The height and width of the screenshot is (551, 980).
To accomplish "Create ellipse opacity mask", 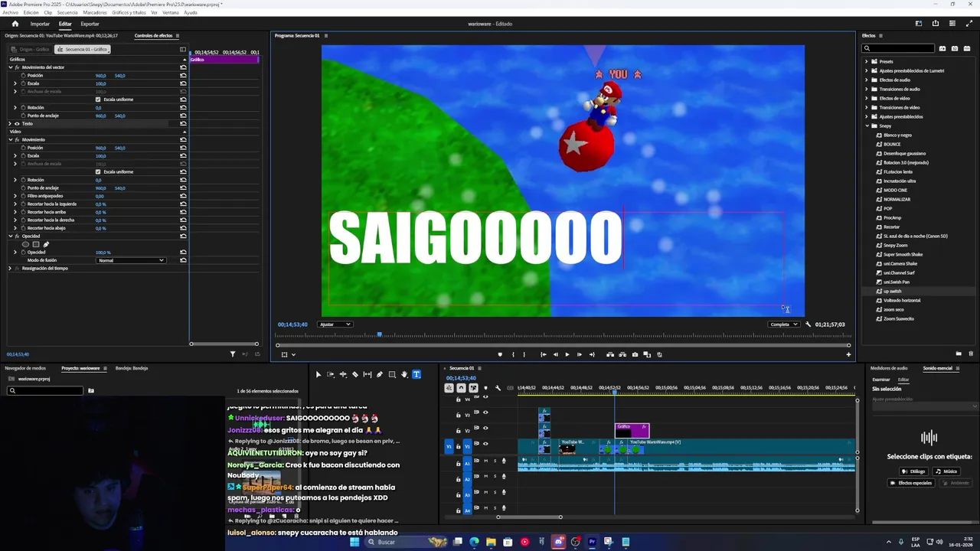I will click(25, 244).
